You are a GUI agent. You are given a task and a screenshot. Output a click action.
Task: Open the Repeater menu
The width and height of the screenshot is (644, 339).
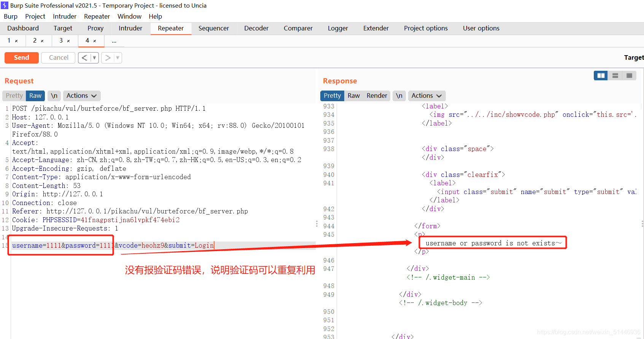[x=97, y=16]
